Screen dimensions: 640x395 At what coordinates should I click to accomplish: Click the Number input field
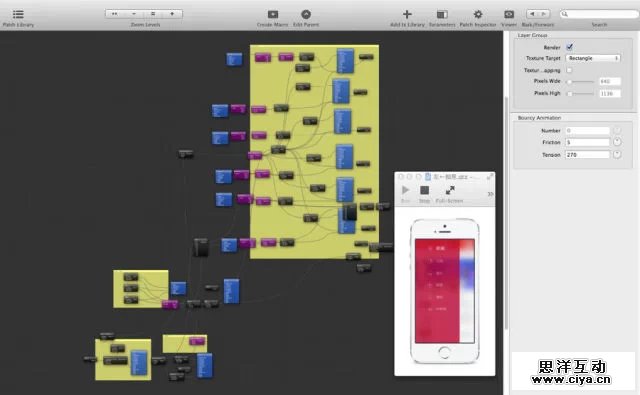(587, 131)
